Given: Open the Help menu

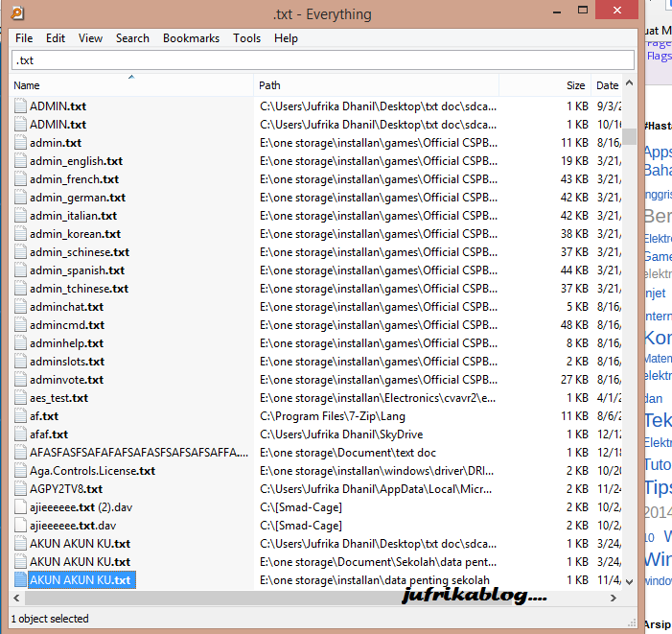Looking at the screenshot, I should tap(286, 38).
